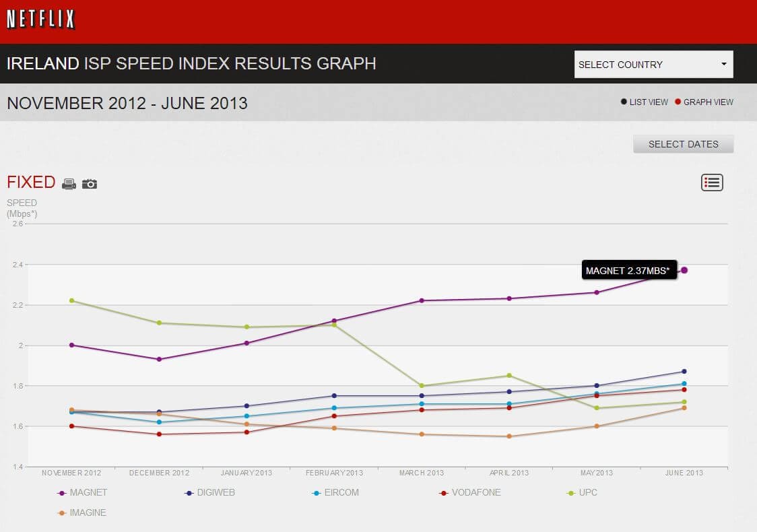Click the November 2012 - June 2013 heading
The image size is (757, 532).
tap(127, 103)
